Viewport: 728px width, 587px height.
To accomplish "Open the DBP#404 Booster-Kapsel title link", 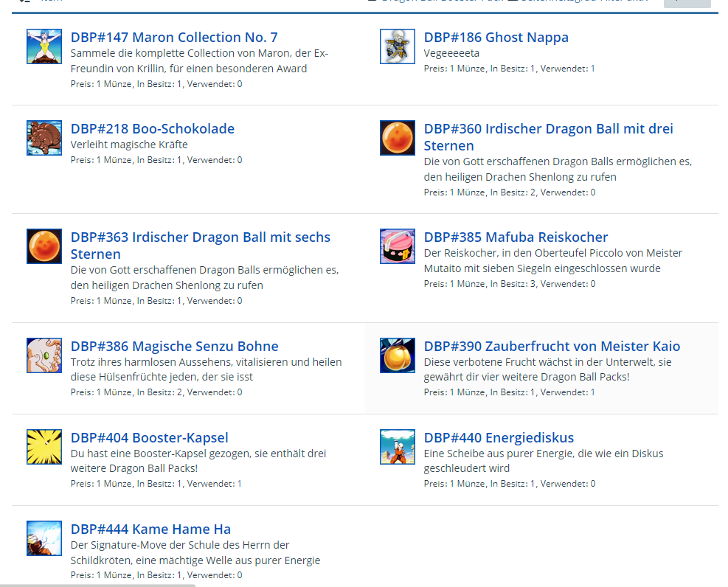I will pos(150,438).
